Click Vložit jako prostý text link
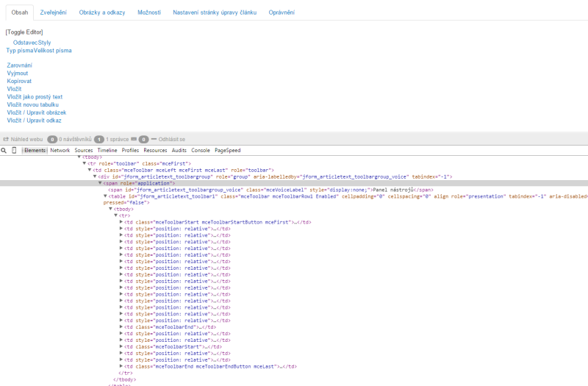This screenshot has height=386, width=588. coord(35,97)
